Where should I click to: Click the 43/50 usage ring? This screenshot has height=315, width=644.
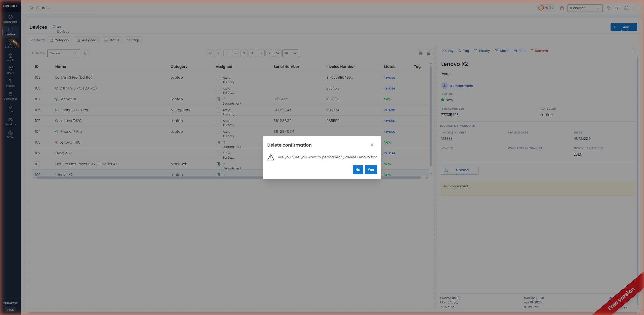(546, 8)
